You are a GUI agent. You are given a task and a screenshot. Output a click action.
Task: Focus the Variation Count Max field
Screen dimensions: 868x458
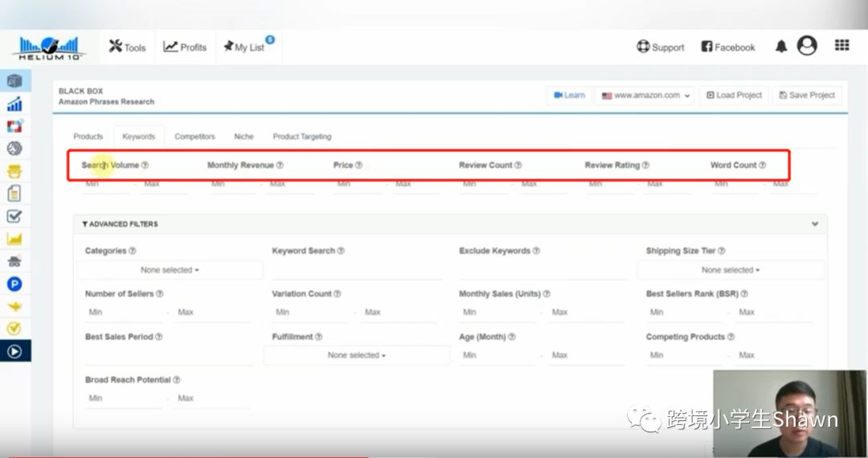tap(399, 313)
